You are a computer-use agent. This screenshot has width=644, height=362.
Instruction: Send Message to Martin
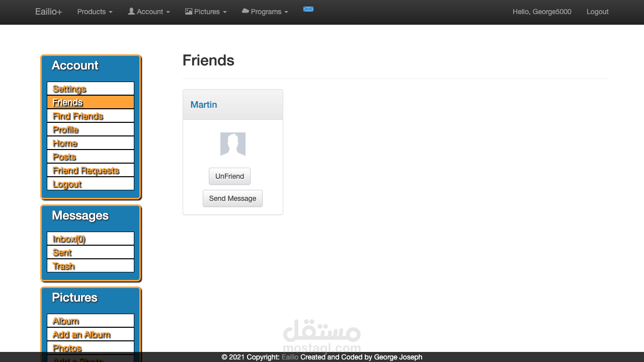point(232,198)
